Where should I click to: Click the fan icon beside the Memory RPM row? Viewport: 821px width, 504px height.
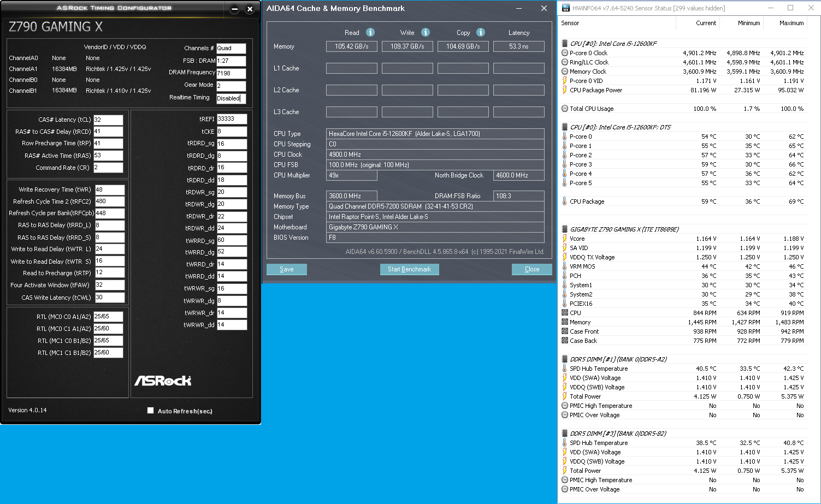565,322
